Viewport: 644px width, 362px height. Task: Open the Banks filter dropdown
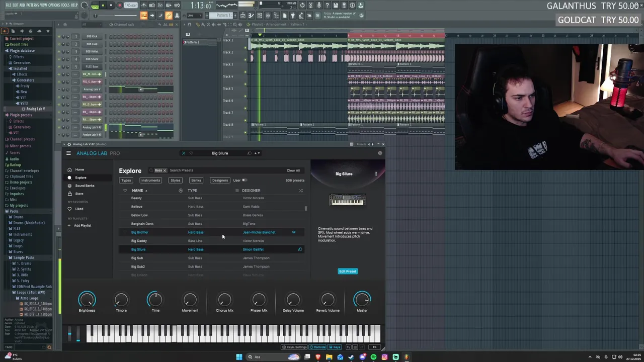pos(196,180)
